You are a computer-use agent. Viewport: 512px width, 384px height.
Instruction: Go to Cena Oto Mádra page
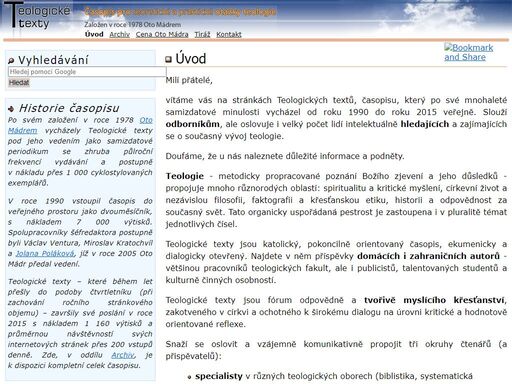pyautogui.click(x=162, y=34)
